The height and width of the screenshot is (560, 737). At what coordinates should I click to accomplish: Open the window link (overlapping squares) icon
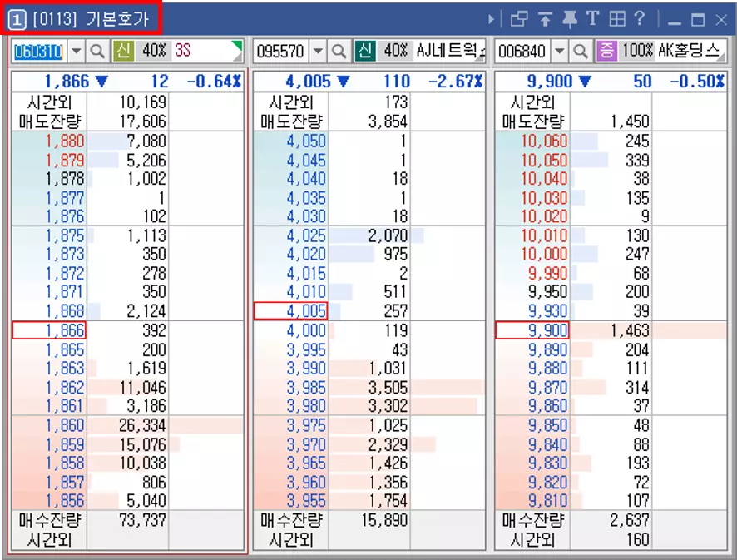pos(519,19)
